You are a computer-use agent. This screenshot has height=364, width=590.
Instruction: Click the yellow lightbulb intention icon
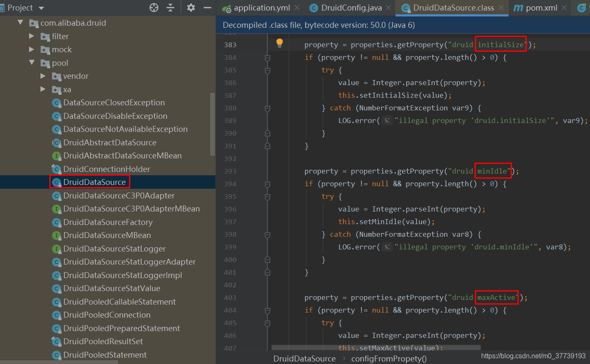[279, 43]
